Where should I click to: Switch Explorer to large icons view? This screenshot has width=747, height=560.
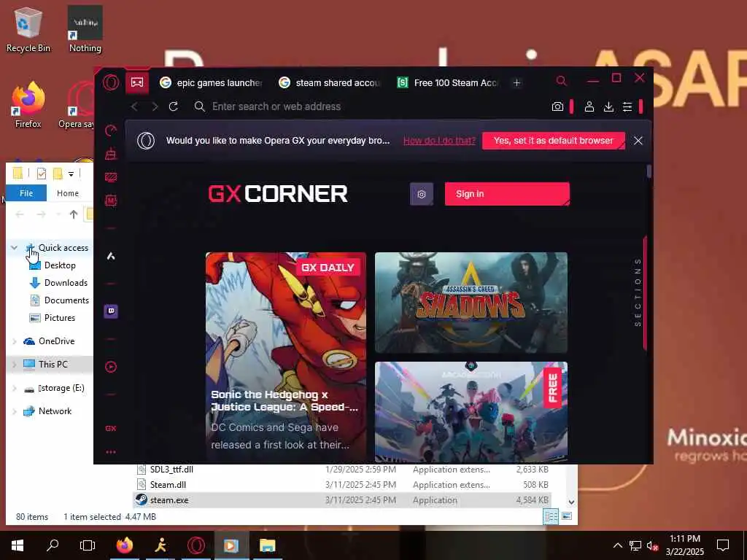click(x=567, y=516)
